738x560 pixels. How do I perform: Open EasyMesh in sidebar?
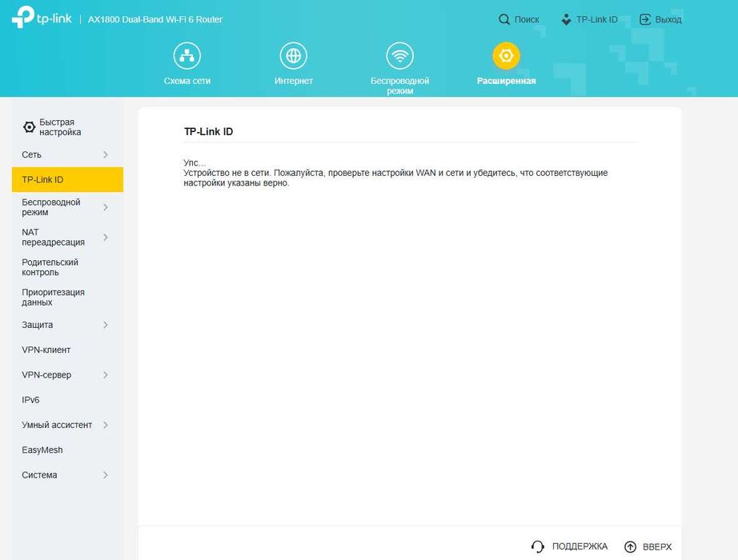(x=42, y=450)
